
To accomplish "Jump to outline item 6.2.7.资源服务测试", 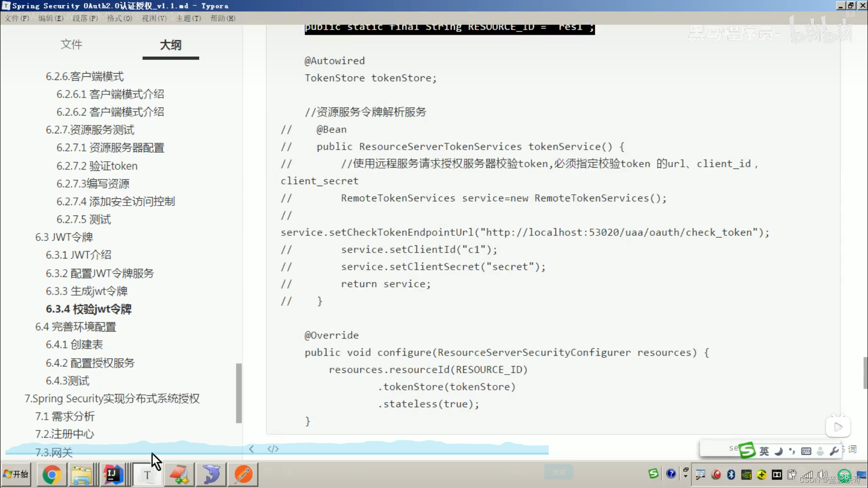I will pos(90,130).
